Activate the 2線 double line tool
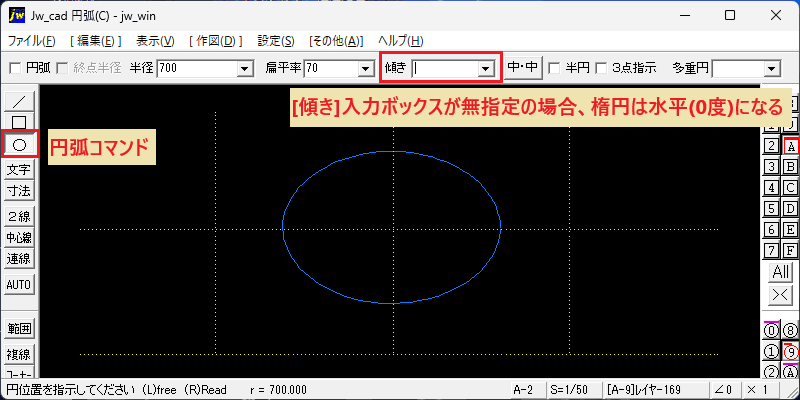This screenshot has height=400, width=800. [19, 217]
